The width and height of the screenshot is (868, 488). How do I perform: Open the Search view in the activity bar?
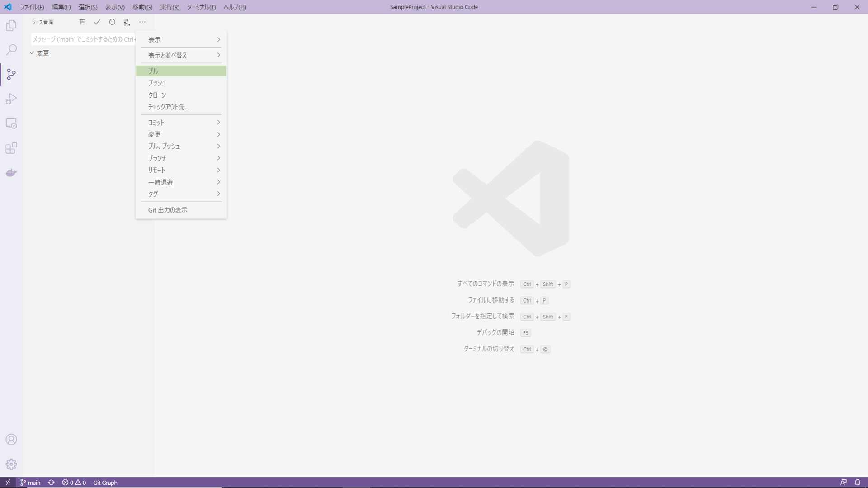[11, 50]
